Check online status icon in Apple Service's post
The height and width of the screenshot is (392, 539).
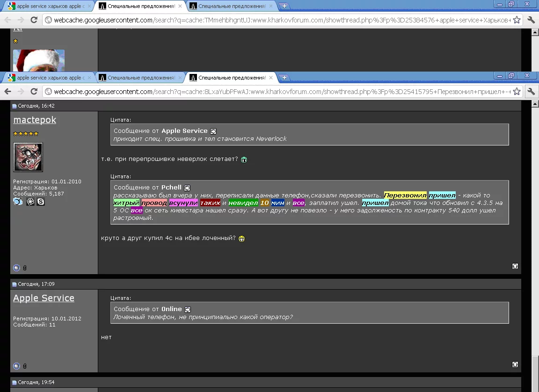pyautogui.click(x=16, y=366)
